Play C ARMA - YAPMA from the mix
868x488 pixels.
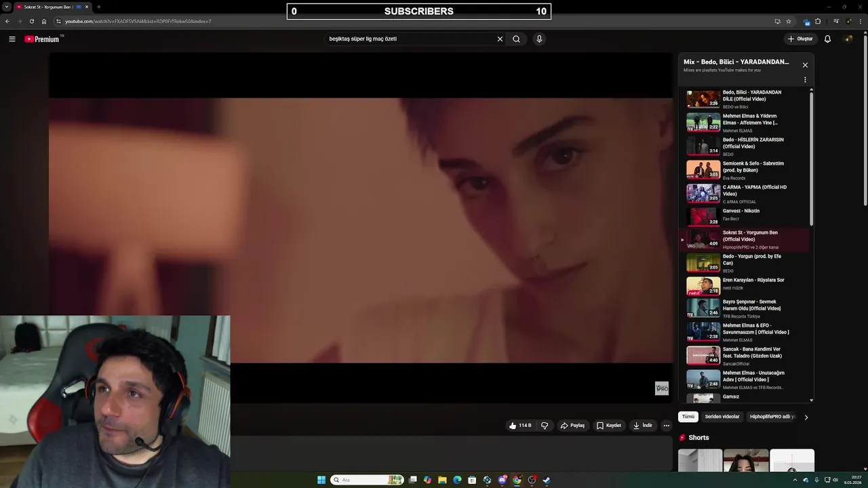click(x=745, y=194)
